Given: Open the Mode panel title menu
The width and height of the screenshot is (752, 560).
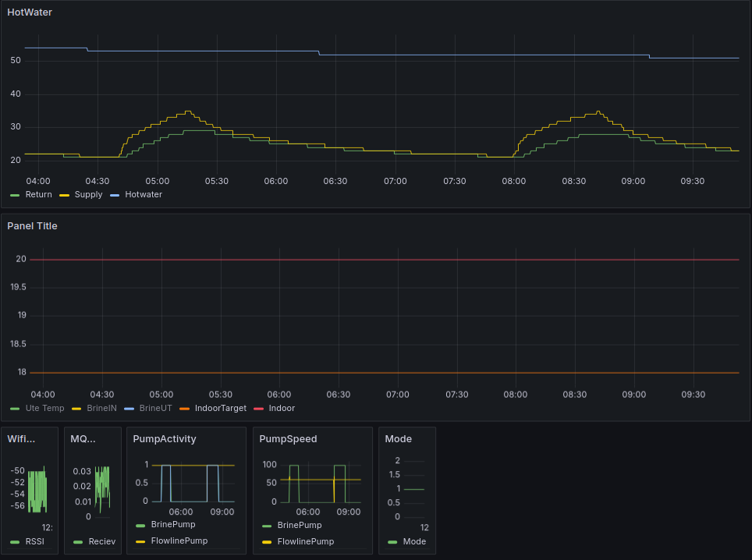Looking at the screenshot, I should coord(398,438).
